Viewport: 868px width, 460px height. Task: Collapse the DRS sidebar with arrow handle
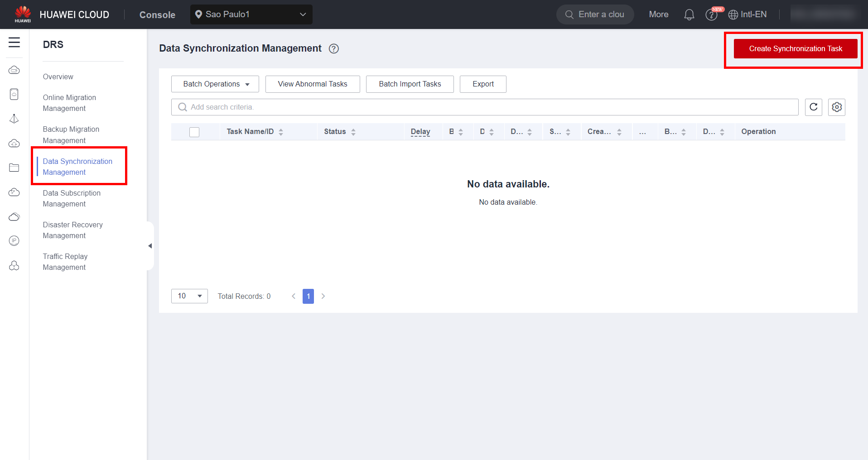150,246
